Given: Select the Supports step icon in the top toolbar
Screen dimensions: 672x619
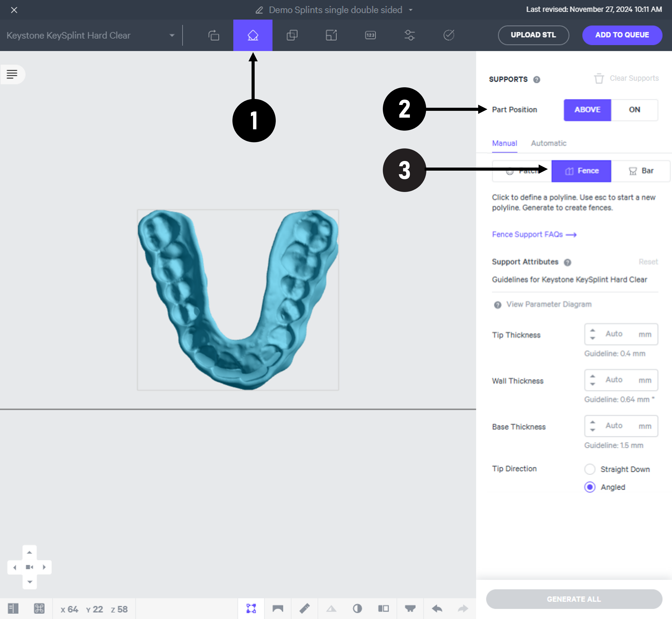Looking at the screenshot, I should [253, 35].
